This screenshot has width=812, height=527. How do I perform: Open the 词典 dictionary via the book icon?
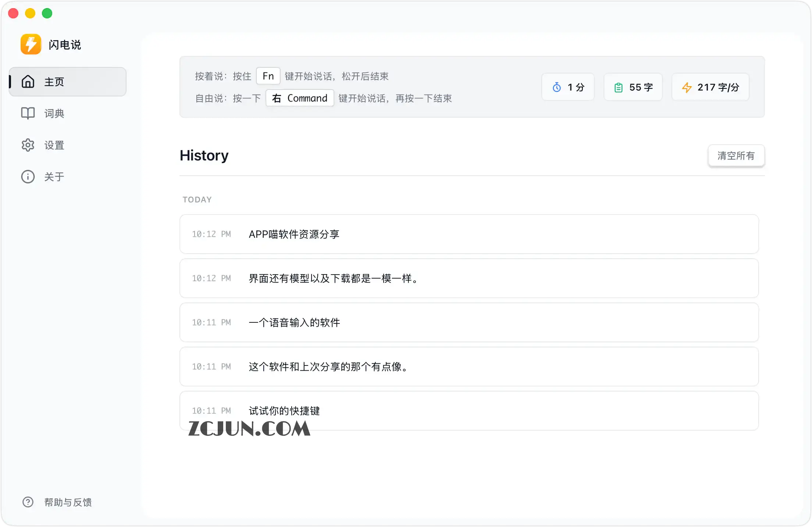[28, 113]
